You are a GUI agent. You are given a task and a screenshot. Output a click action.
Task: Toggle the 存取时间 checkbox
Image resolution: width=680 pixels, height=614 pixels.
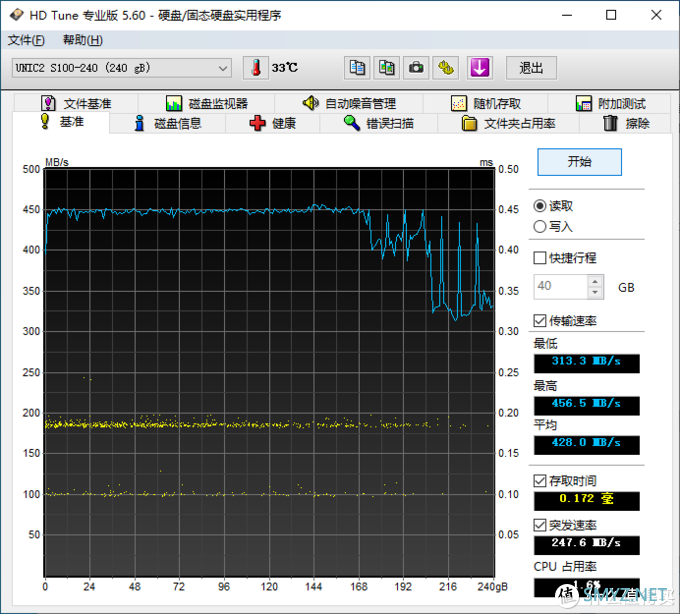click(539, 481)
